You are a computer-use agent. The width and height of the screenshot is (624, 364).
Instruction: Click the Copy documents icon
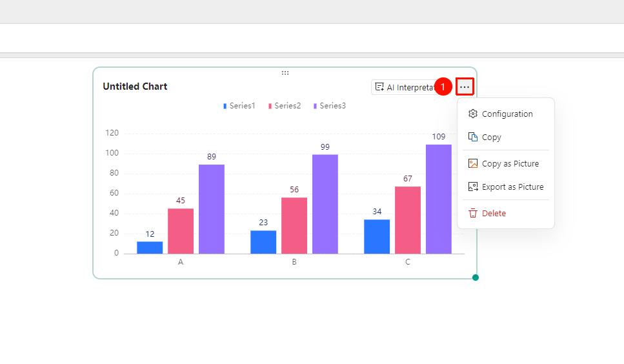473,137
